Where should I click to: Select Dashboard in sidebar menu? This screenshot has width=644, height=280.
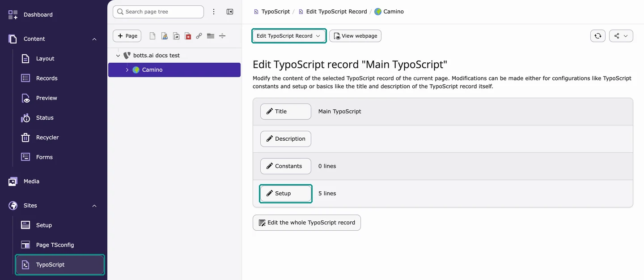pos(38,15)
